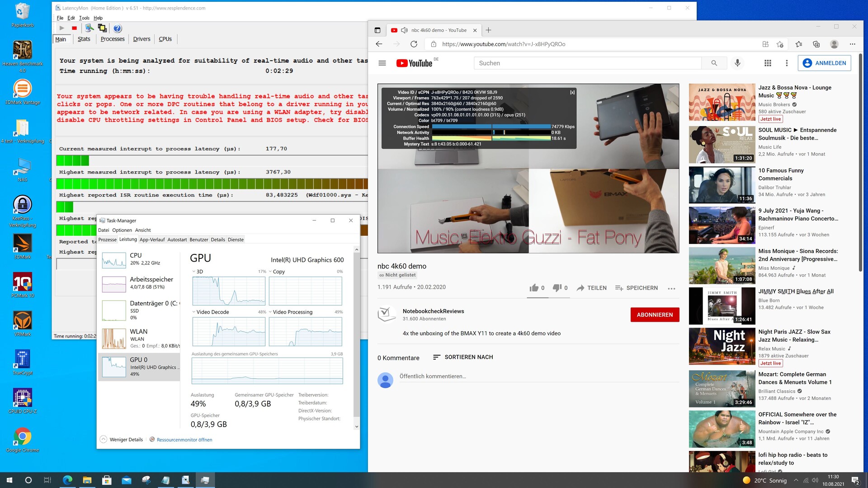Switch to the Drivers tab in LatencyMon
This screenshot has height=488, width=868.
[142, 39]
